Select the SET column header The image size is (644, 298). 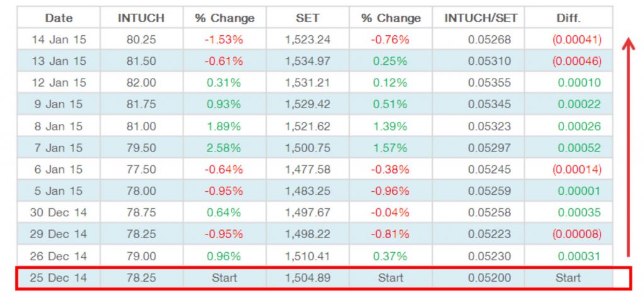point(308,18)
